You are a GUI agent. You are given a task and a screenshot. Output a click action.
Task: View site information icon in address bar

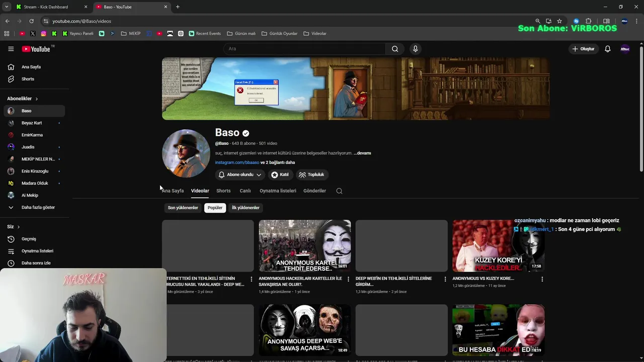46,21
